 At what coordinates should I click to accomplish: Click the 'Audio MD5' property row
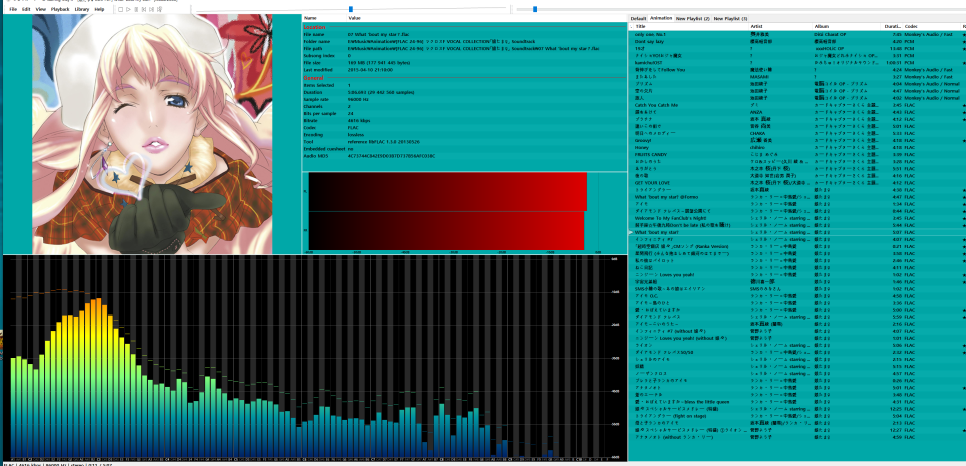click(x=464, y=156)
